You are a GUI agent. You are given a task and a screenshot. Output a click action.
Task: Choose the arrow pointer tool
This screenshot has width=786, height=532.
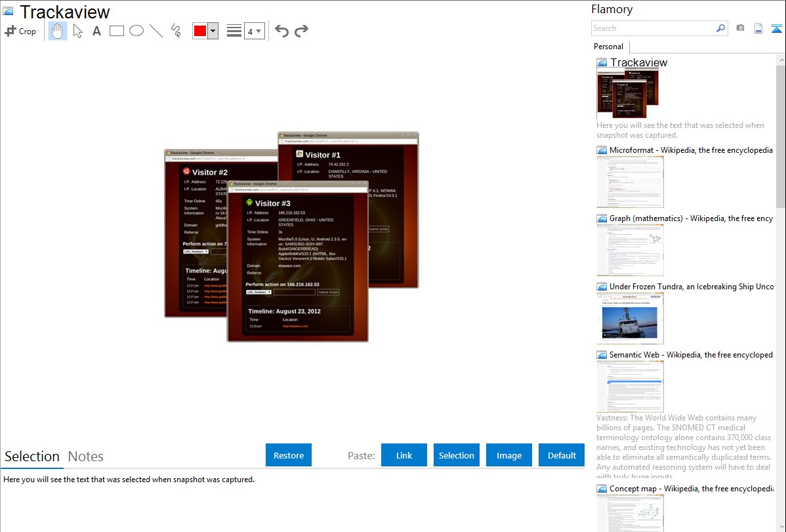pos(77,31)
